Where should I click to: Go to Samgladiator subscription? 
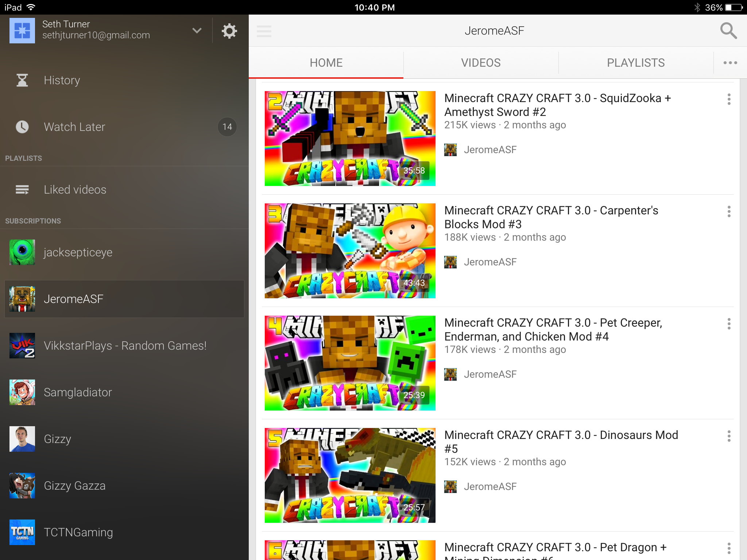pyautogui.click(x=124, y=392)
